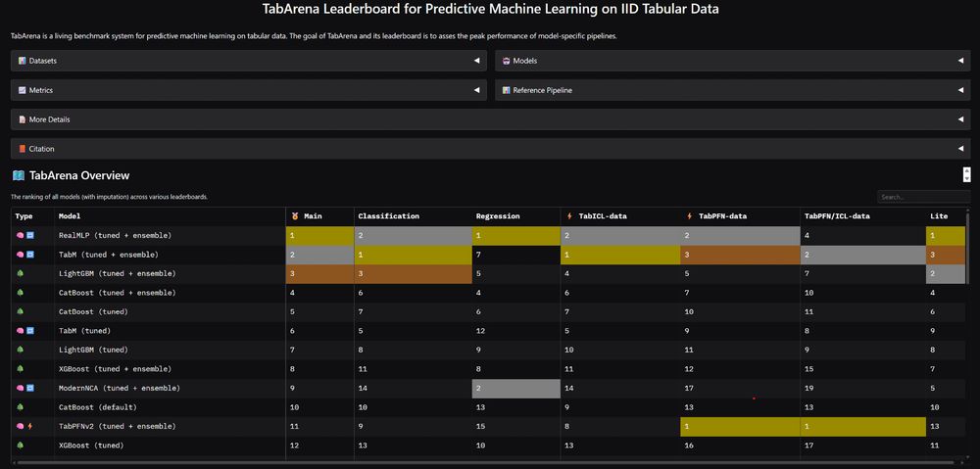Click the type icons of RealMLP row
The width and height of the screenshot is (980, 469).
tap(25, 235)
